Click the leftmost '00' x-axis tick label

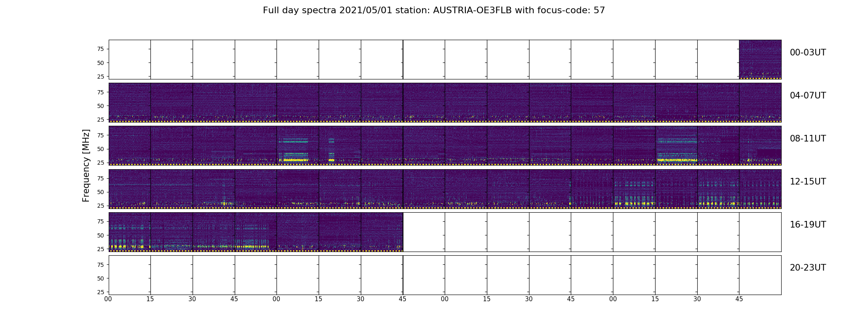(108, 299)
